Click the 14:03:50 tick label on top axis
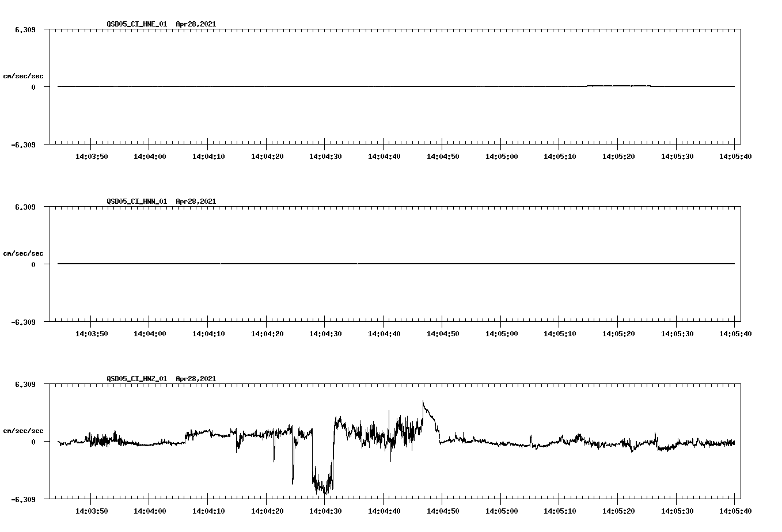The height and width of the screenshot is (532, 782). pos(91,155)
